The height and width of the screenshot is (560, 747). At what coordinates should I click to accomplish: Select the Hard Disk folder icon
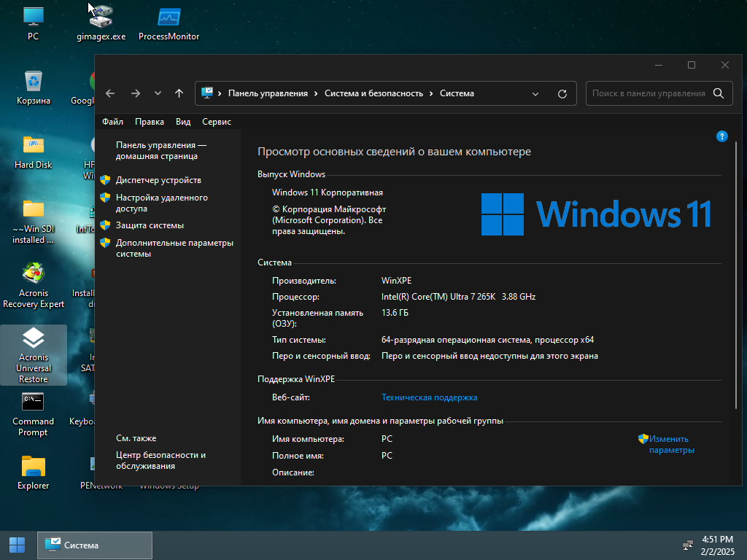[x=34, y=152]
